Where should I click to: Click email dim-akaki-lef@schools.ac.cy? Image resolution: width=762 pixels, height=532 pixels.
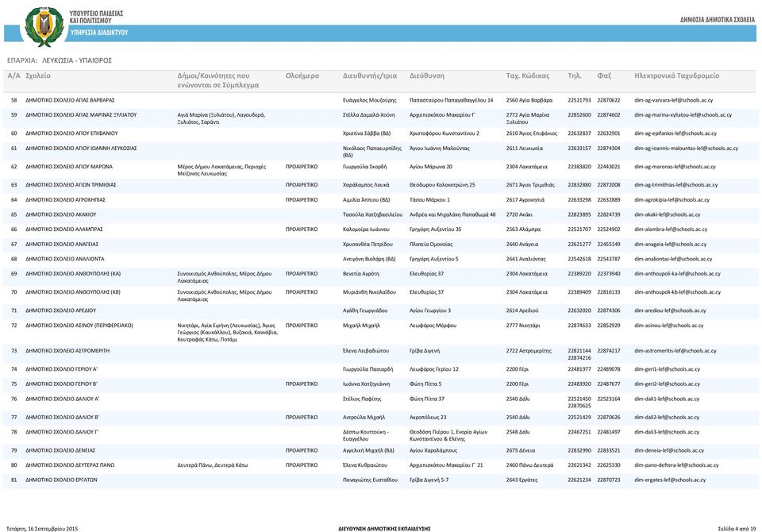click(668, 214)
